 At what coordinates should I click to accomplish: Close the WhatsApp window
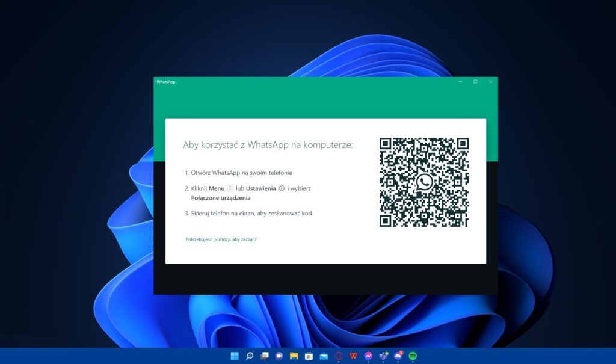491,82
